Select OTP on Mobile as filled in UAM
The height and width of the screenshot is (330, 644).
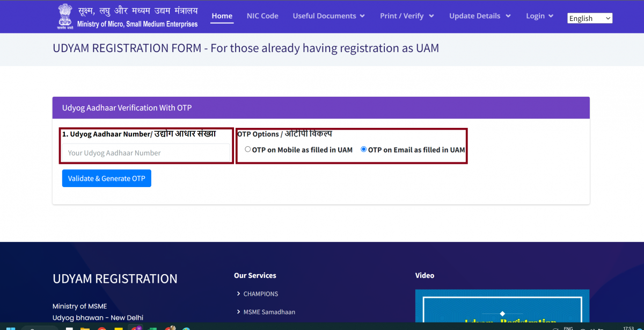247,149
